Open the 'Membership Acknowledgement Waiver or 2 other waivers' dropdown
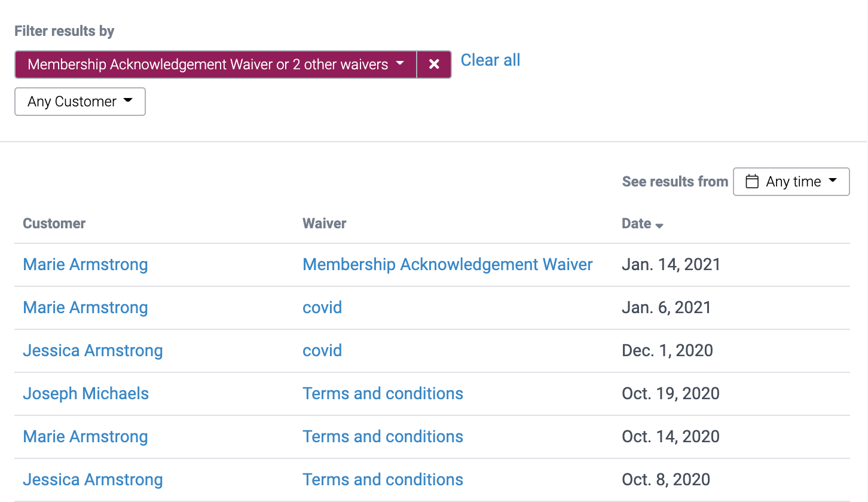Screen dimensions: 868x502 [x=215, y=64]
